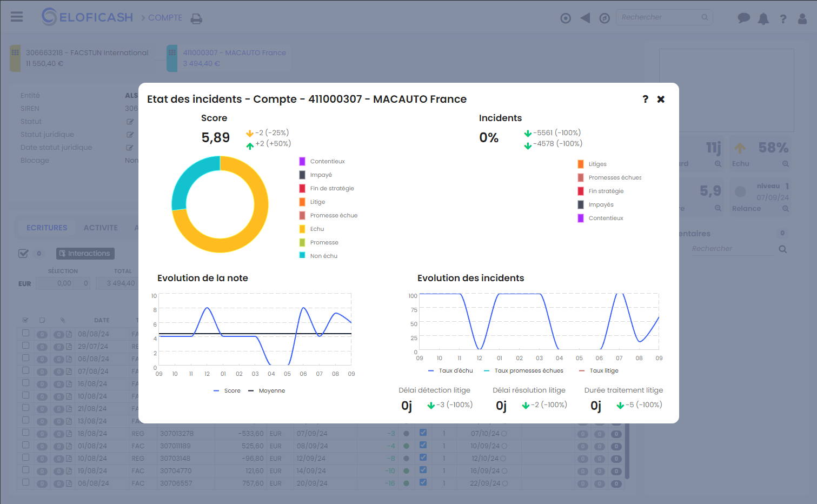Click the table vertical scrollbar

[x=627, y=452]
